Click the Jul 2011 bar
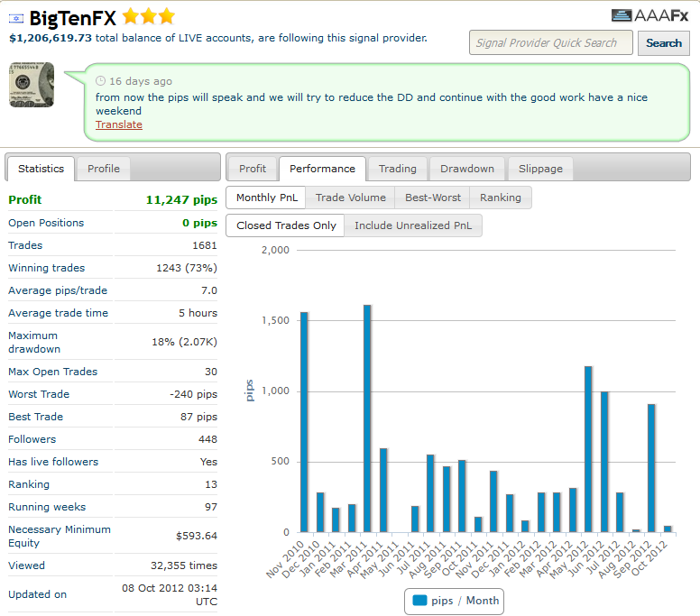700x616 pixels. point(430,493)
